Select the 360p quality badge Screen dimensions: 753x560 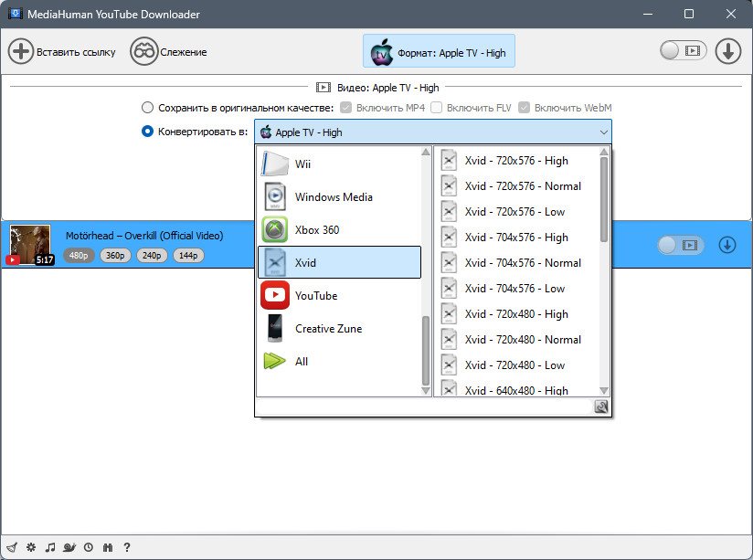point(115,256)
